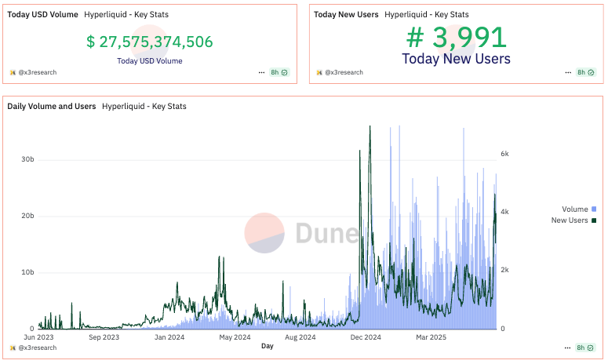
Task: Click the 20b left axis label
Action: tap(27, 216)
